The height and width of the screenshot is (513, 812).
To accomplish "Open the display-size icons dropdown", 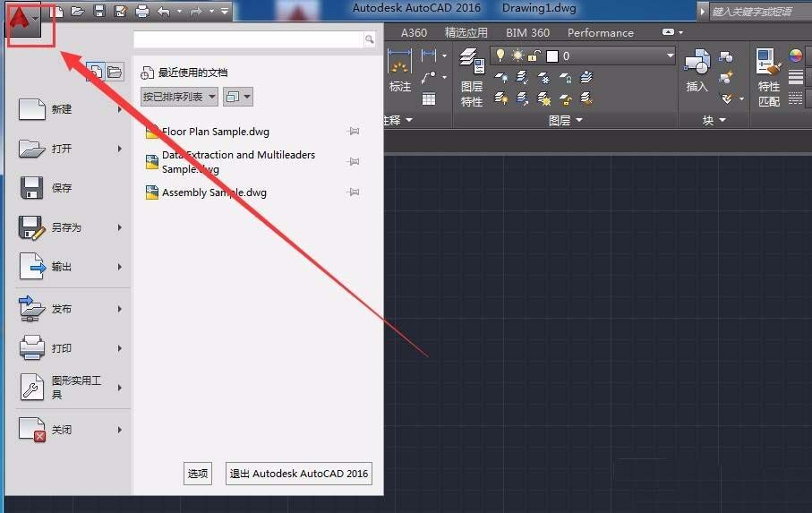I will (238, 97).
